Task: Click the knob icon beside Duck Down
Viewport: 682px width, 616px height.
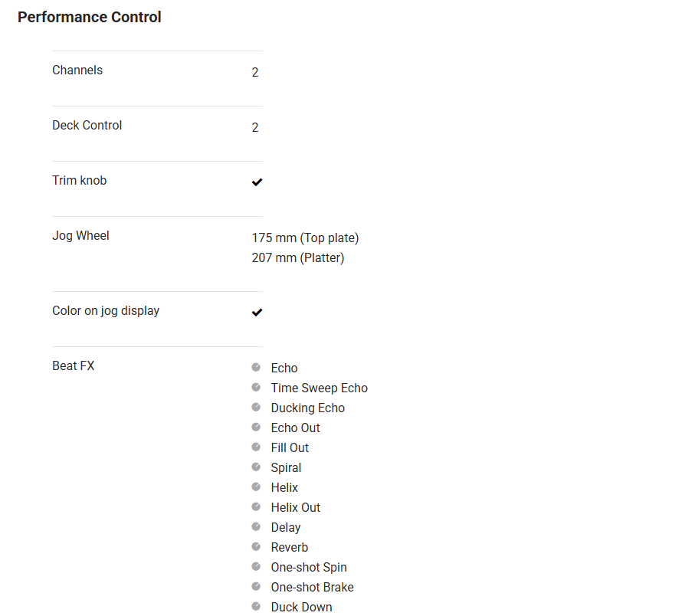Action: tap(256, 606)
